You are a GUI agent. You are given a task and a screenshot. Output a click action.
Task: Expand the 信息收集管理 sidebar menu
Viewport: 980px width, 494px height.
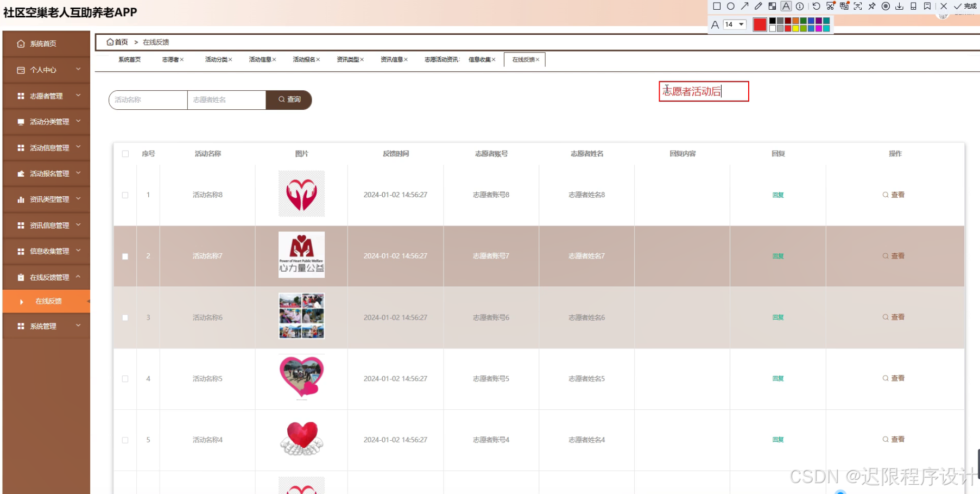[x=46, y=251]
